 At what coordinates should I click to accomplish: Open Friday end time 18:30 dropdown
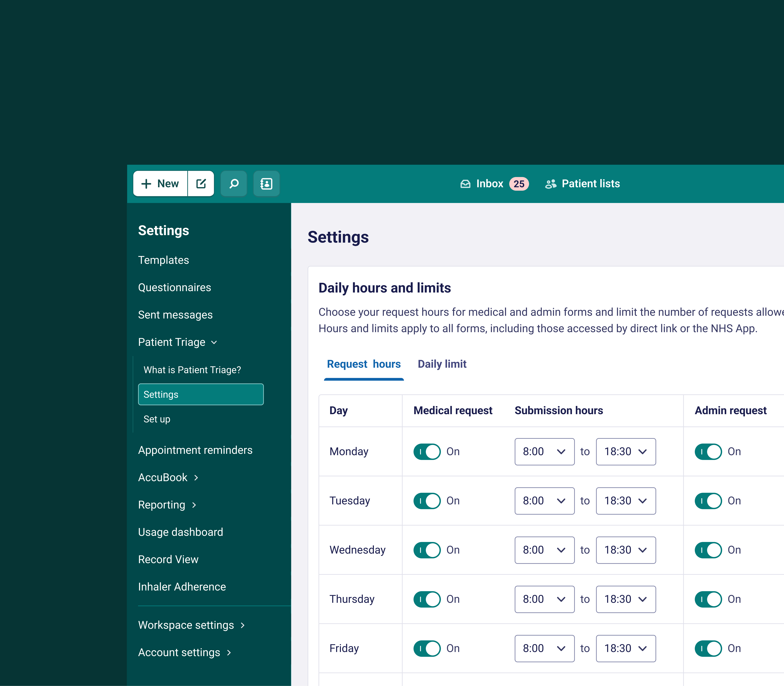click(x=626, y=648)
